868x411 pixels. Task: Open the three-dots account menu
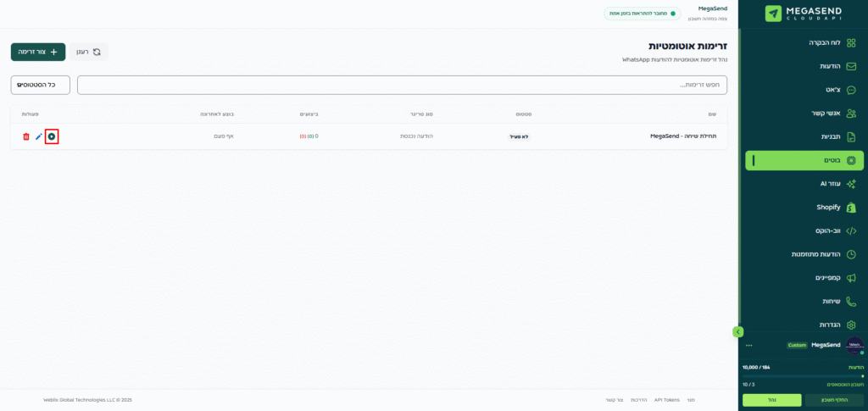click(x=748, y=345)
